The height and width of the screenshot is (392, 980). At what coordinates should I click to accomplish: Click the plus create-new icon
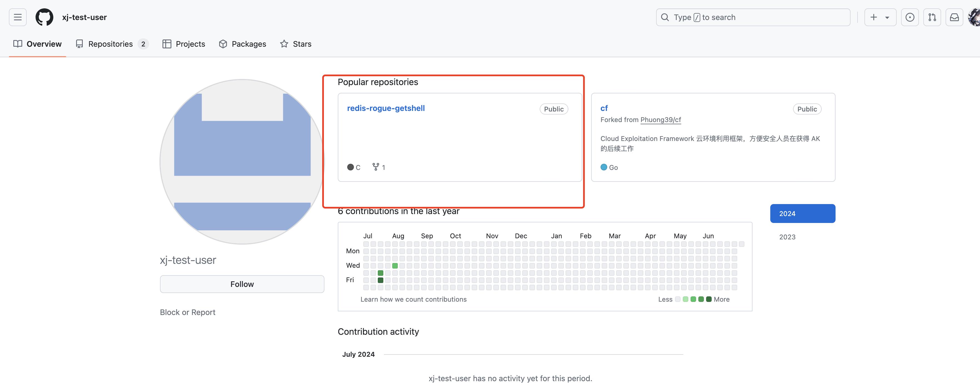pyautogui.click(x=874, y=17)
